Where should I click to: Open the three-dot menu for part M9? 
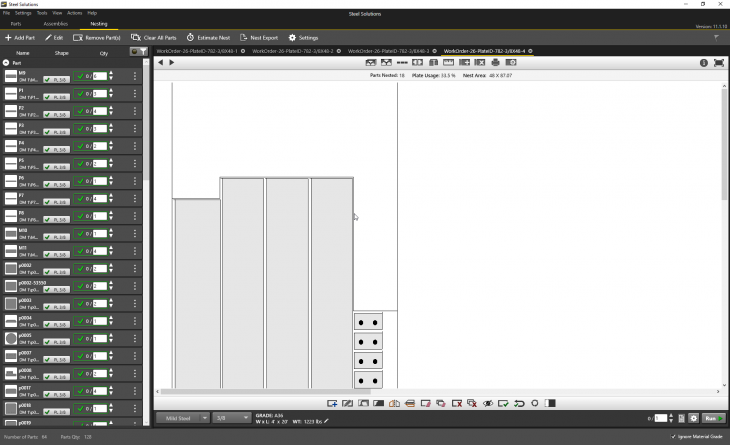coord(135,76)
